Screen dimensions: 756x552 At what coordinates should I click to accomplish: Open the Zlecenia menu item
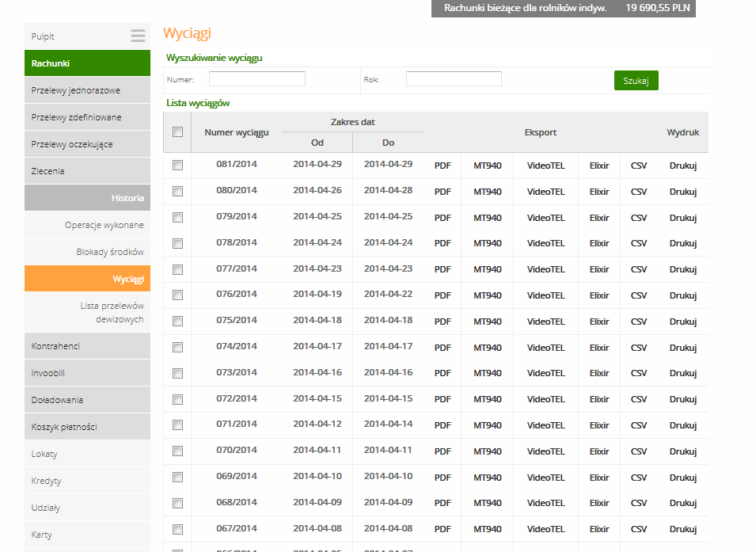click(x=87, y=171)
